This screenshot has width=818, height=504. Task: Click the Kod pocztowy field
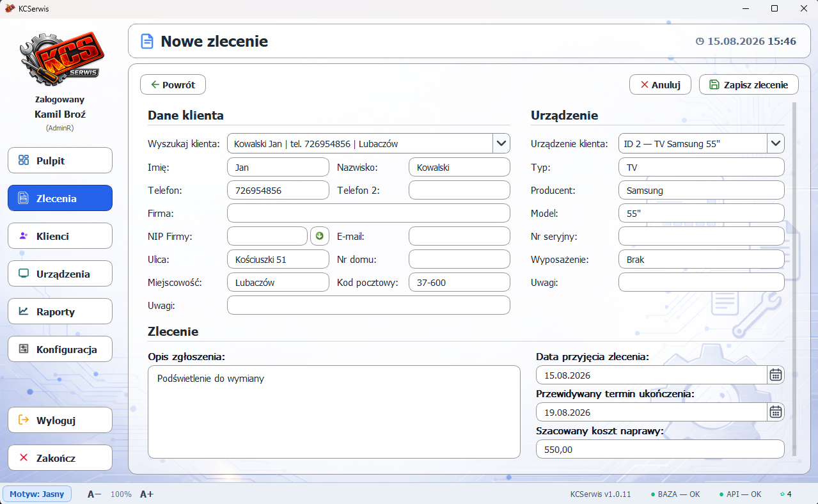tap(459, 282)
